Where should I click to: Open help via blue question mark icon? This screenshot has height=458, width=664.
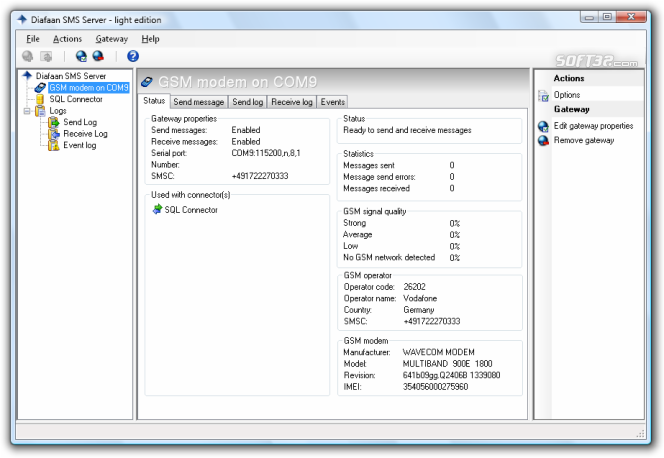click(x=133, y=56)
